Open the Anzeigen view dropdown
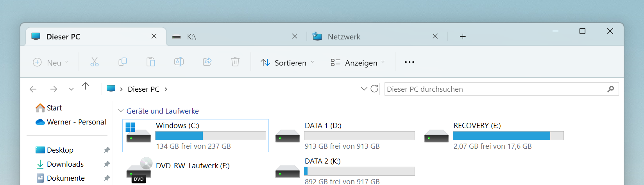 click(358, 62)
